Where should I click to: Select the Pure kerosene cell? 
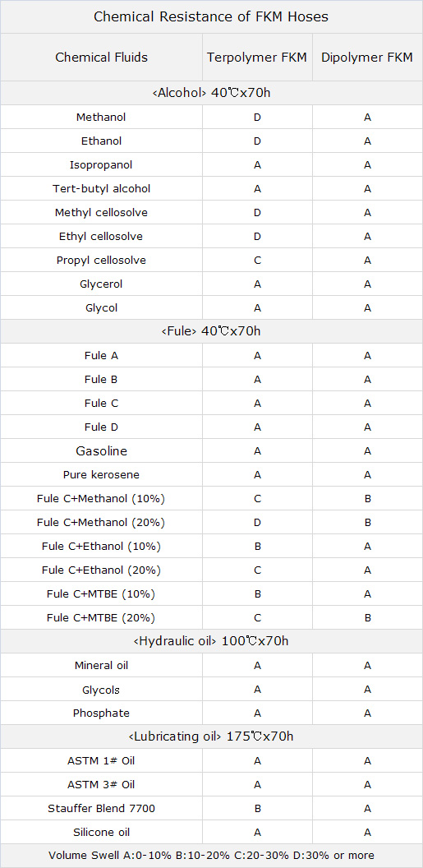(101, 475)
